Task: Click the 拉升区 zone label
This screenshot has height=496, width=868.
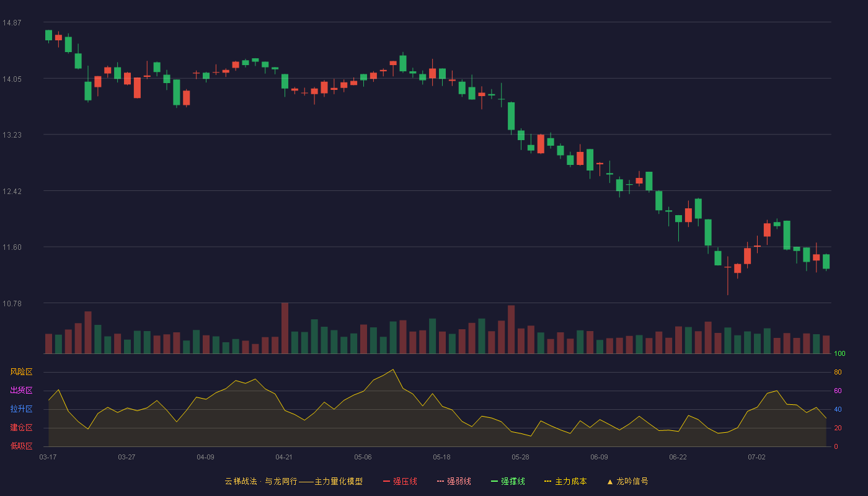Action: coord(21,409)
